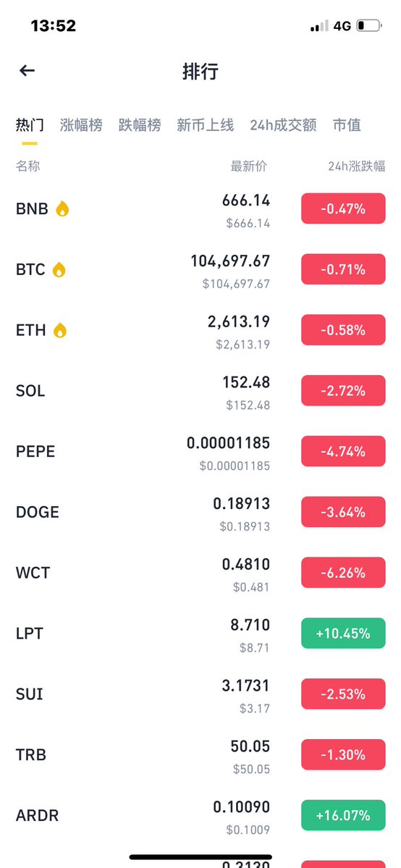Open the 新币上线 tab

pyautogui.click(x=206, y=125)
